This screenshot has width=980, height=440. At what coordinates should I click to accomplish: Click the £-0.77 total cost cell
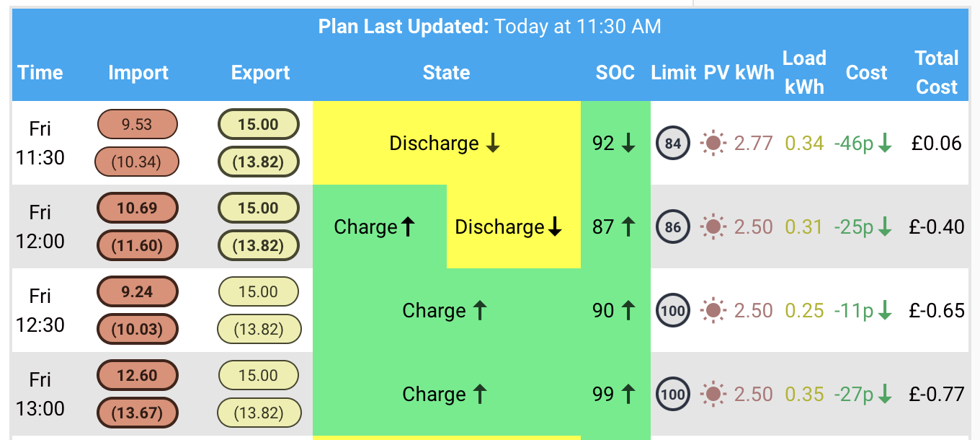click(937, 394)
